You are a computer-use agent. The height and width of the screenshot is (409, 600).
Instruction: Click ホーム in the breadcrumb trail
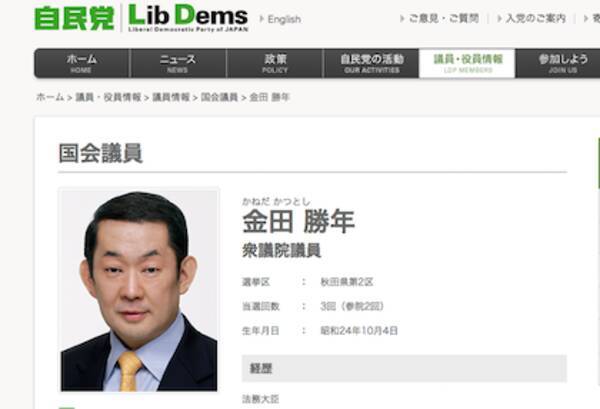point(50,97)
